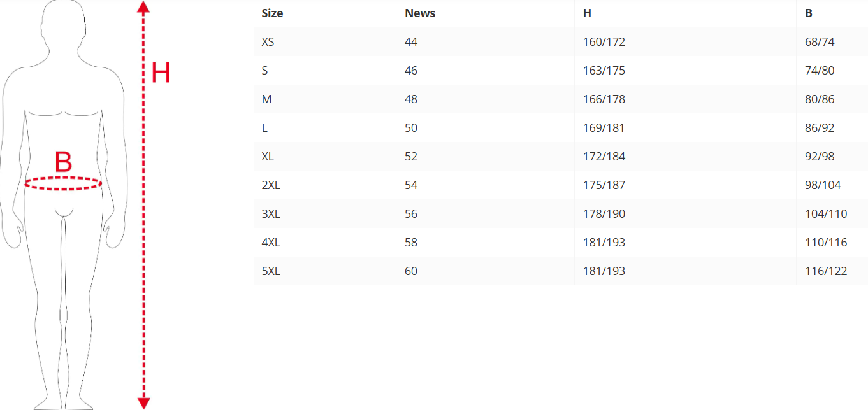Image resolution: width=868 pixels, height=412 pixels.
Task: Click the body outline figure's head
Action: click(x=63, y=25)
